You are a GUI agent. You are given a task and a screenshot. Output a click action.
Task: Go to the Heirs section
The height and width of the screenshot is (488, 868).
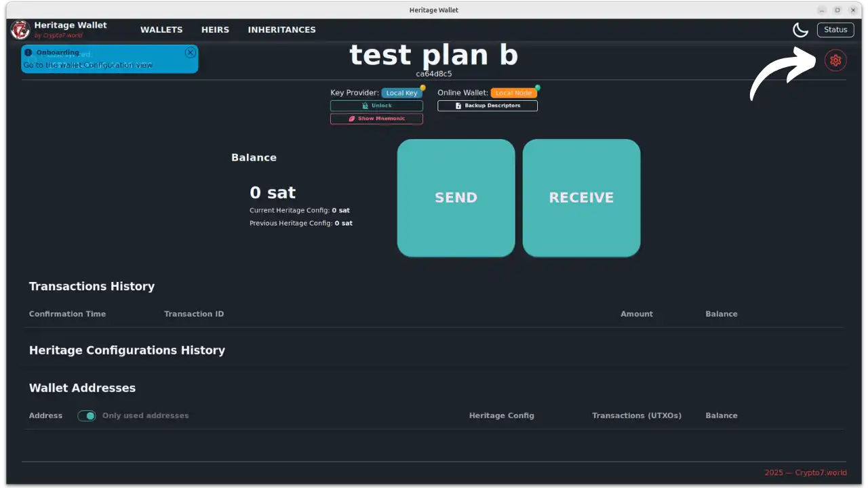pyautogui.click(x=215, y=30)
